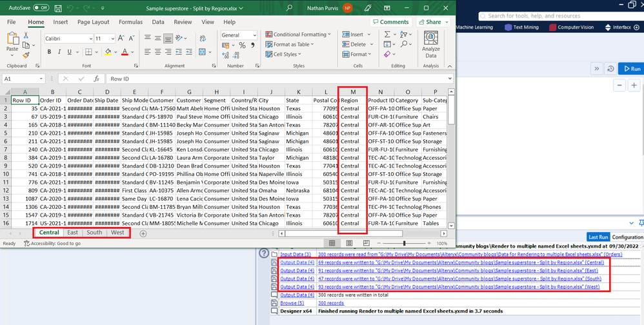Viewport: 644px width, 325px height.
Task: Open the Calibri font name dropdown
Action: click(91, 39)
